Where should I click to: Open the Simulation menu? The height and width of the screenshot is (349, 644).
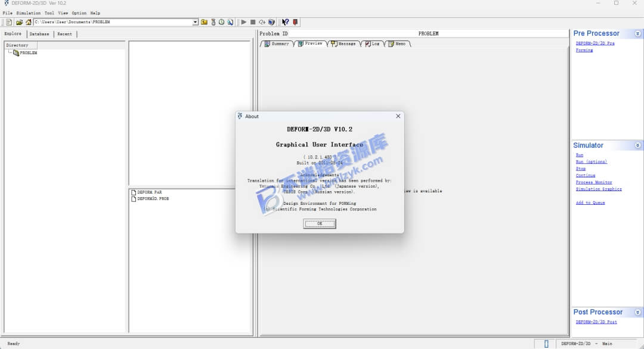[x=29, y=13]
